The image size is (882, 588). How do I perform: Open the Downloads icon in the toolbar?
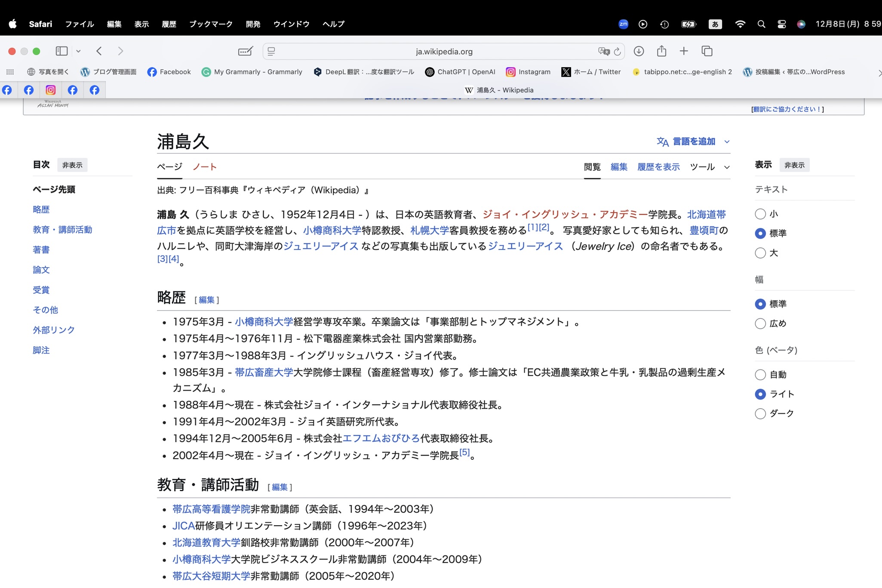(639, 51)
